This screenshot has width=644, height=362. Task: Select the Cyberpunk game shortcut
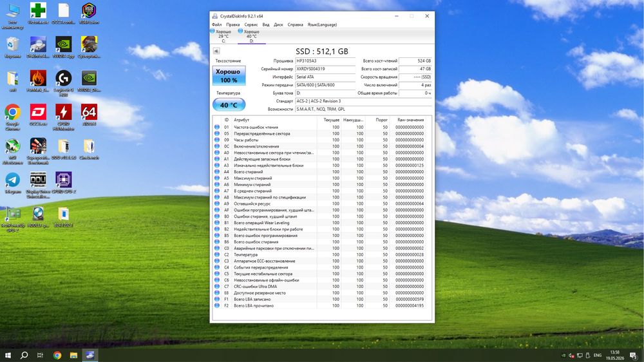89,47
